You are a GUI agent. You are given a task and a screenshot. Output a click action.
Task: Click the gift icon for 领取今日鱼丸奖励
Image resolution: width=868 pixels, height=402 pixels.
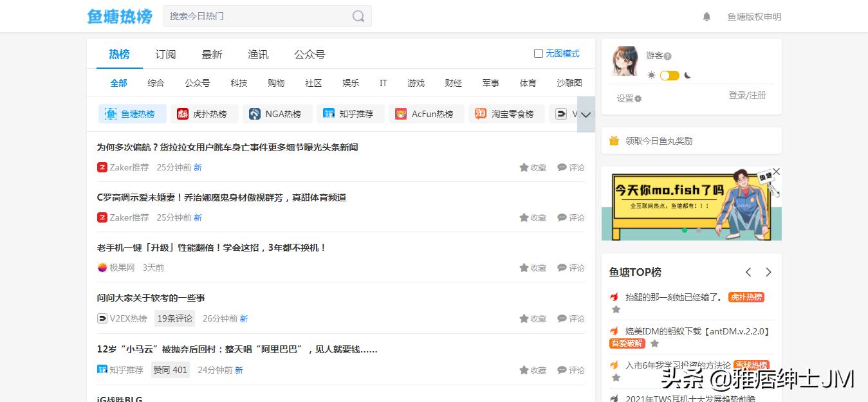pos(613,140)
